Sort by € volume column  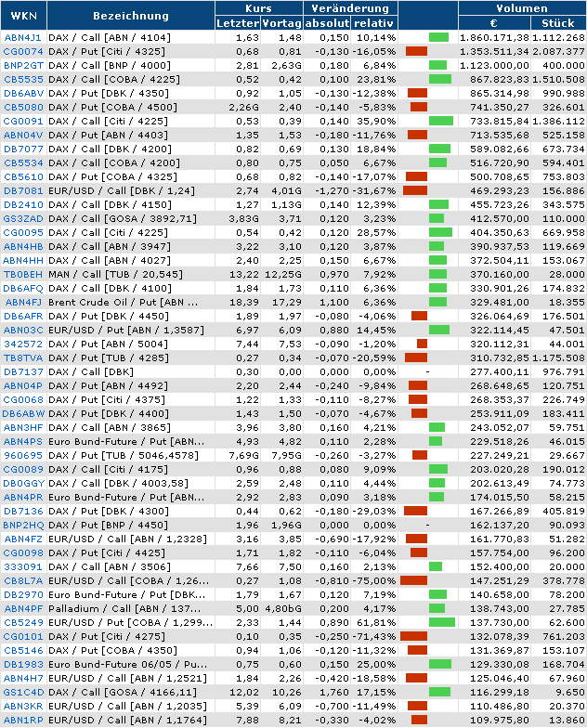click(x=494, y=23)
